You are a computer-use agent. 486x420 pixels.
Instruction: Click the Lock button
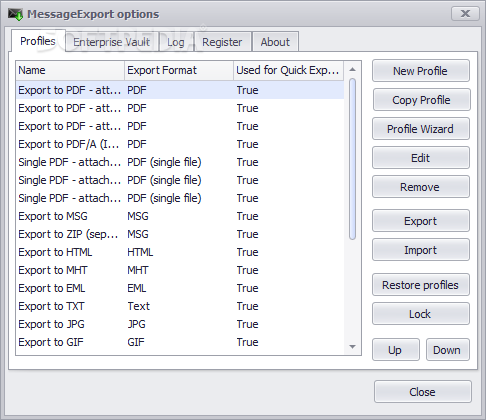coord(421,314)
